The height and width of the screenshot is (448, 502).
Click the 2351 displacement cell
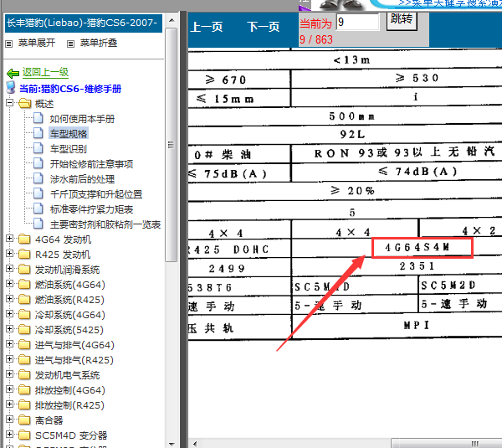coord(417,266)
